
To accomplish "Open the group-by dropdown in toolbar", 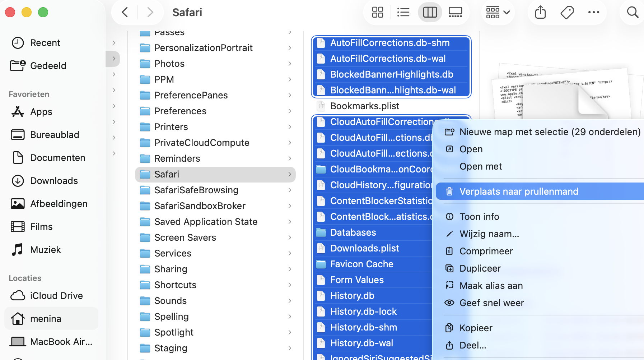I will 498,12.
